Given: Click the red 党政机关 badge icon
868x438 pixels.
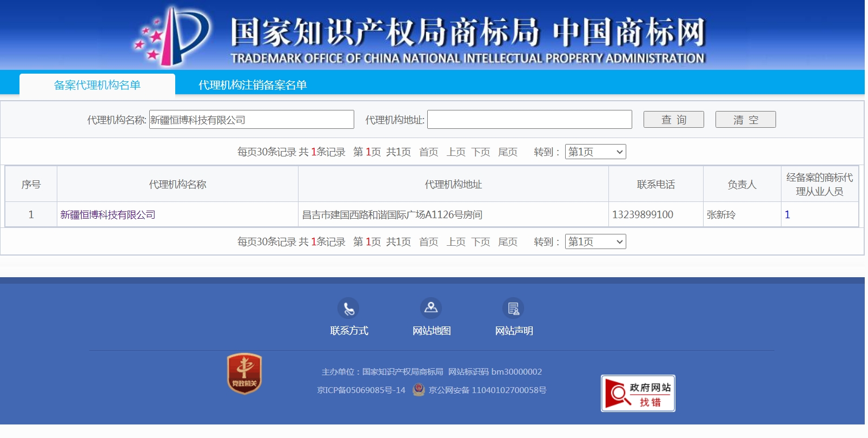Looking at the screenshot, I should pos(244,374).
